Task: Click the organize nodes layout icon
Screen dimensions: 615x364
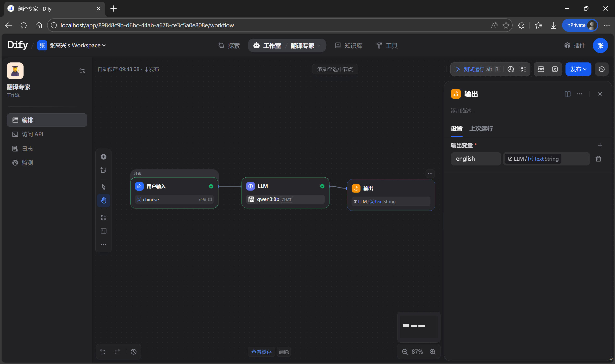Action: (x=103, y=218)
